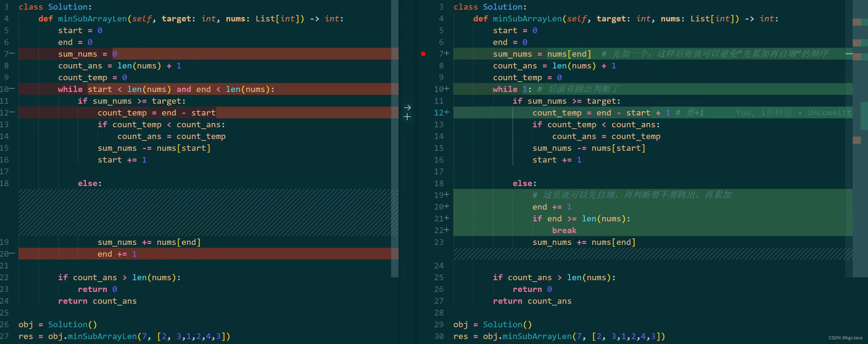
Task: Click 'start = 0' on line 5 of left pane
Action: (x=80, y=30)
